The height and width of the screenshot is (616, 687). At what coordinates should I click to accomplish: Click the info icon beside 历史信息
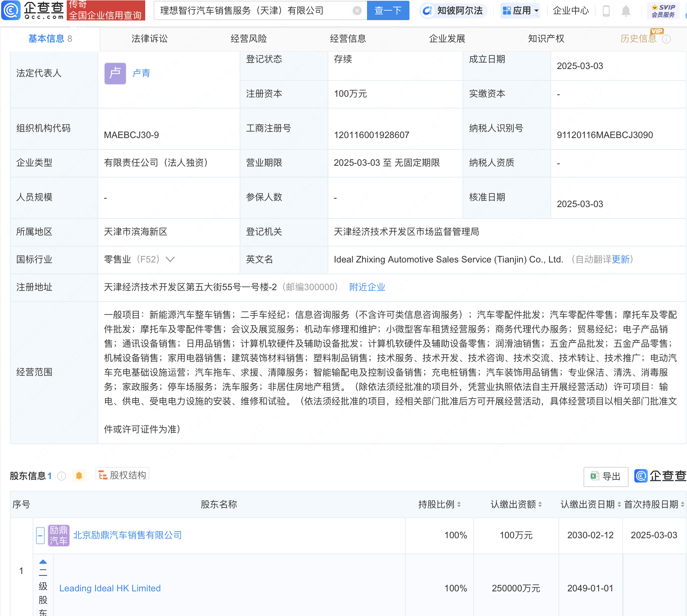click(x=666, y=39)
